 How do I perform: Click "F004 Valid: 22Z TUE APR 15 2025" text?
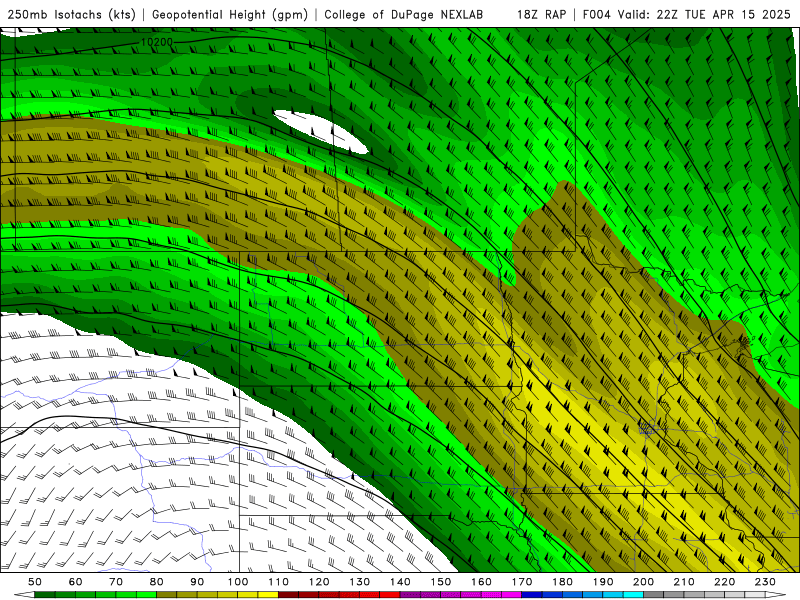point(686,15)
